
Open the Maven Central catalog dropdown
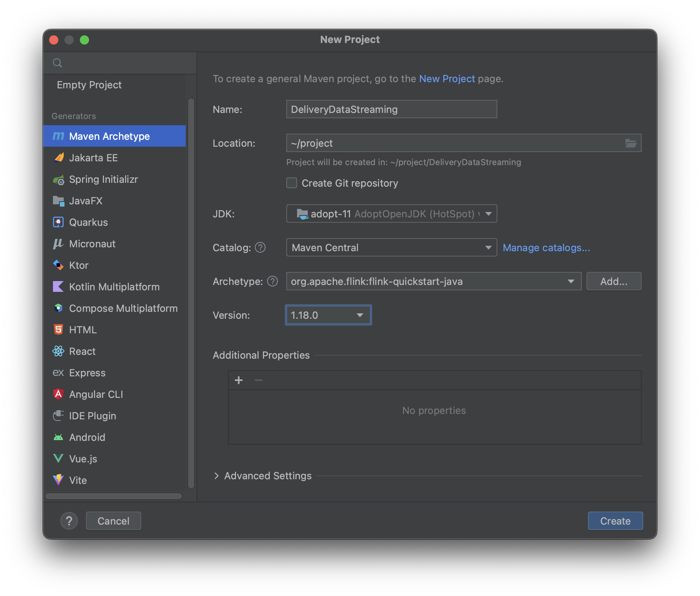pyautogui.click(x=391, y=247)
